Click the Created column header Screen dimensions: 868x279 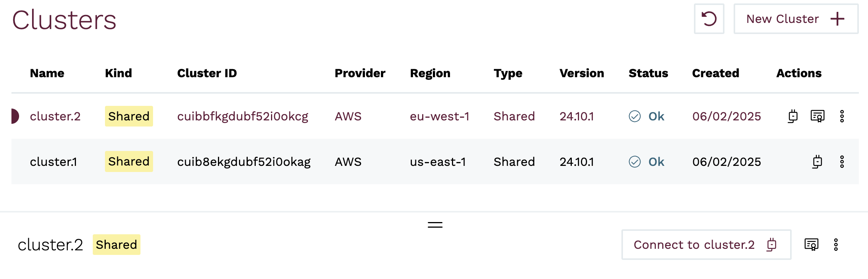click(x=715, y=73)
